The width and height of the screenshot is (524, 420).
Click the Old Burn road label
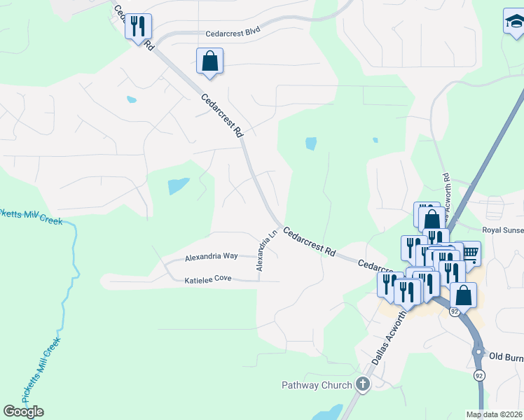click(506, 356)
